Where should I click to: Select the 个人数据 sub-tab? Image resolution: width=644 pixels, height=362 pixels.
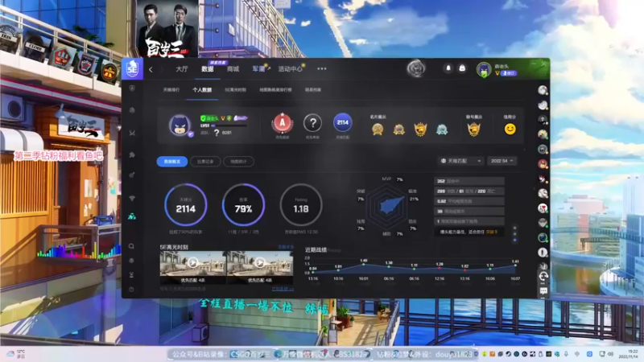tap(202, 90)
